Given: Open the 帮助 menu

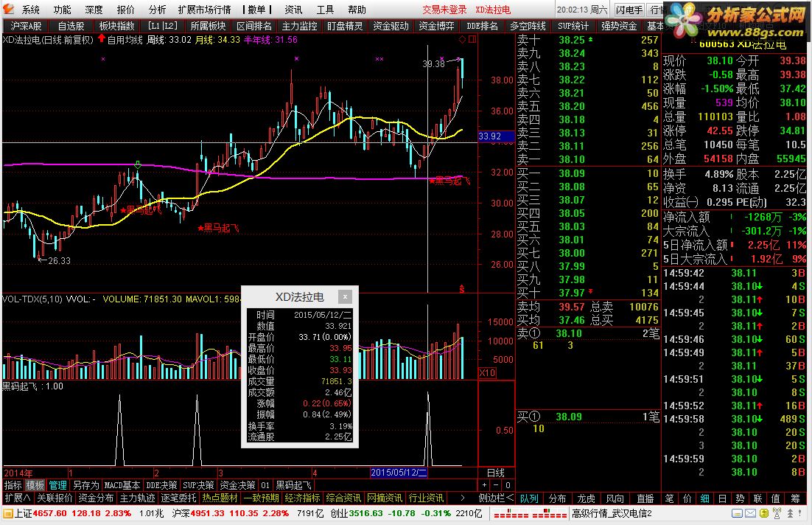Looking at the screenshot, I should coord(357,10).
